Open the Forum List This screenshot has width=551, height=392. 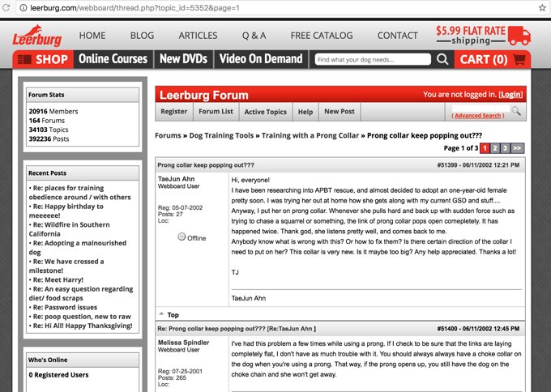[x=216, y=111]
